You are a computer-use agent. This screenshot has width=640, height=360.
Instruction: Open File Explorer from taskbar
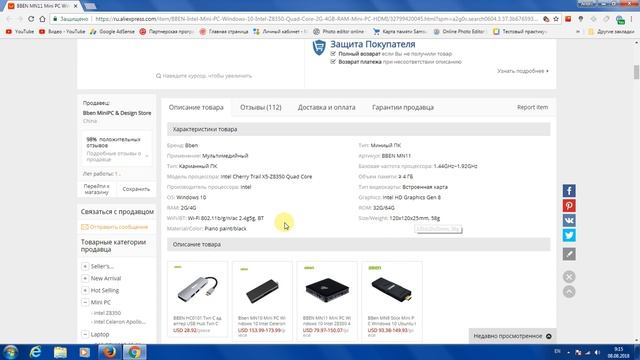60,352
